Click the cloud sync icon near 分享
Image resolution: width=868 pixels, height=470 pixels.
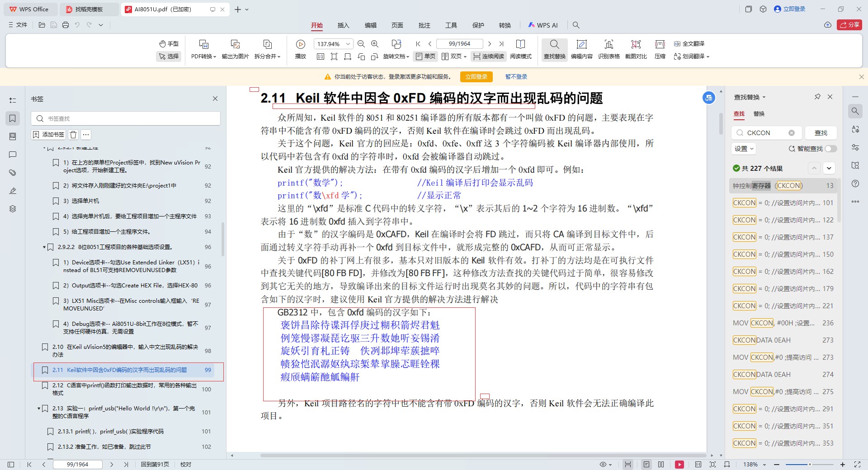[x=828, y=25]
